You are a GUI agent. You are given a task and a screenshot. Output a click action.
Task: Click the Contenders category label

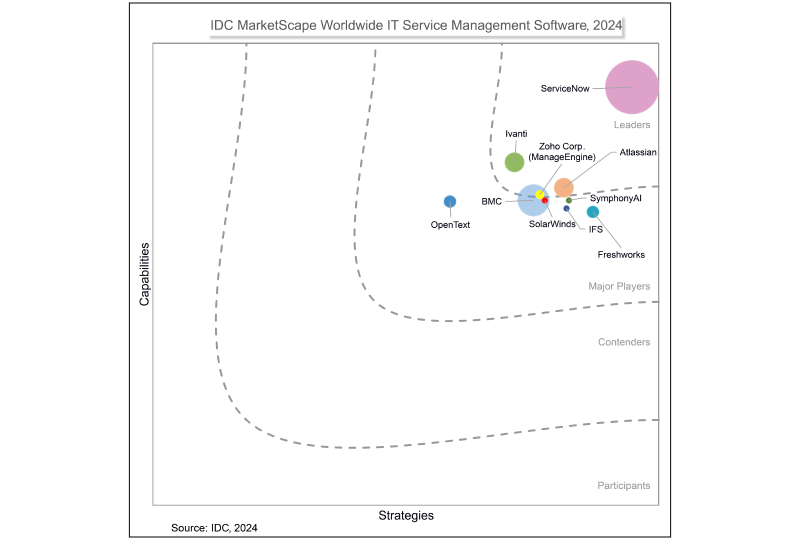(x=624, y=342)
